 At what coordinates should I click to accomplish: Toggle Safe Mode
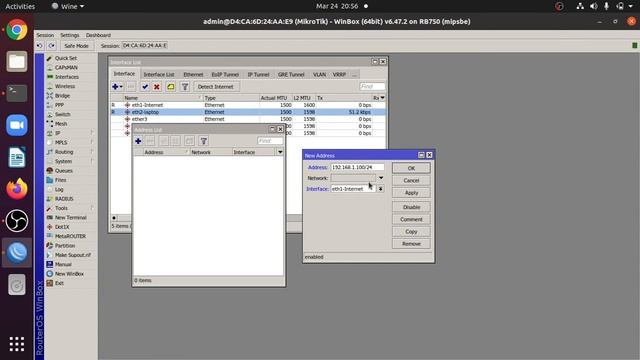coord(76,46)
